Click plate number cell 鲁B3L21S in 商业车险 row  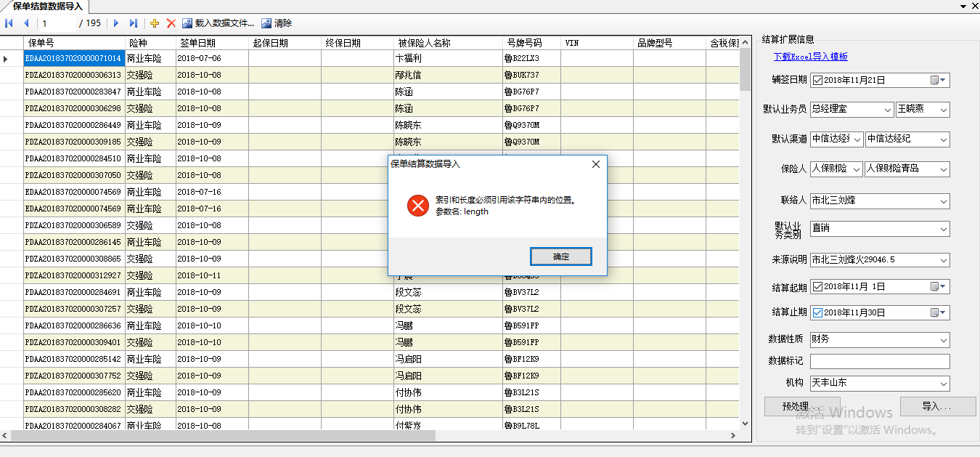[x=531, y=392]
